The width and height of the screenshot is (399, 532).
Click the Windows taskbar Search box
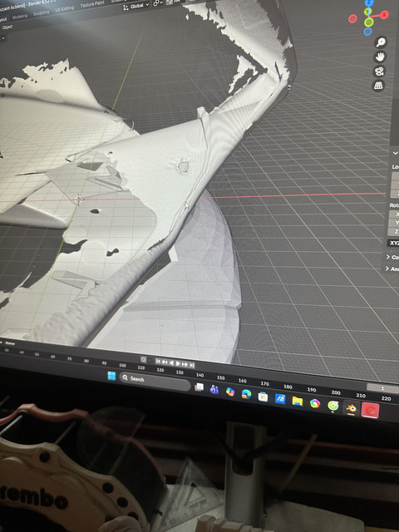click(x=155, y=381)
